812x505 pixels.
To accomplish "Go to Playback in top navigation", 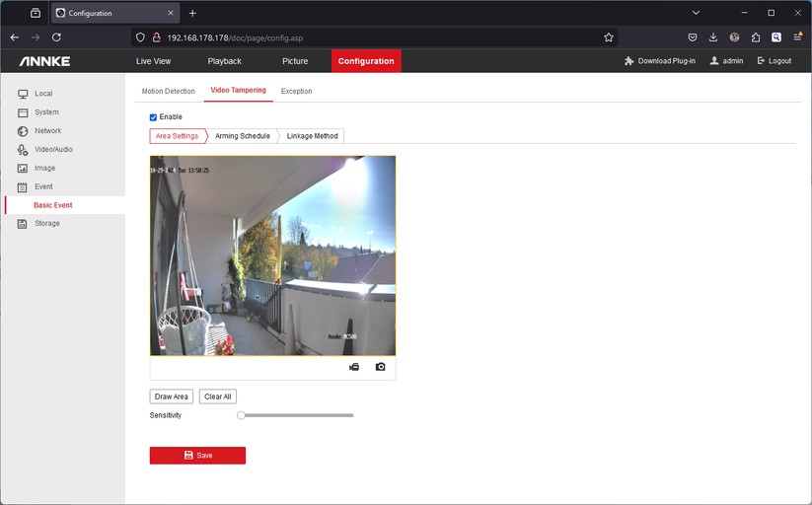I will tap(224, 61).
